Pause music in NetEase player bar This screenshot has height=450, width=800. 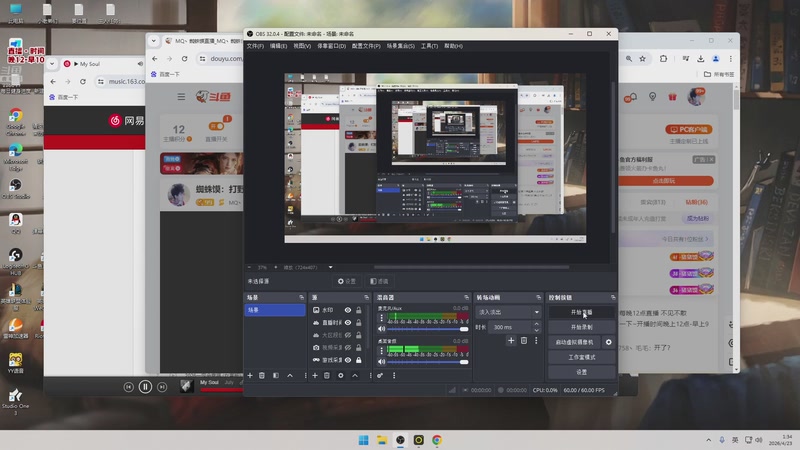tap(145, 387)
